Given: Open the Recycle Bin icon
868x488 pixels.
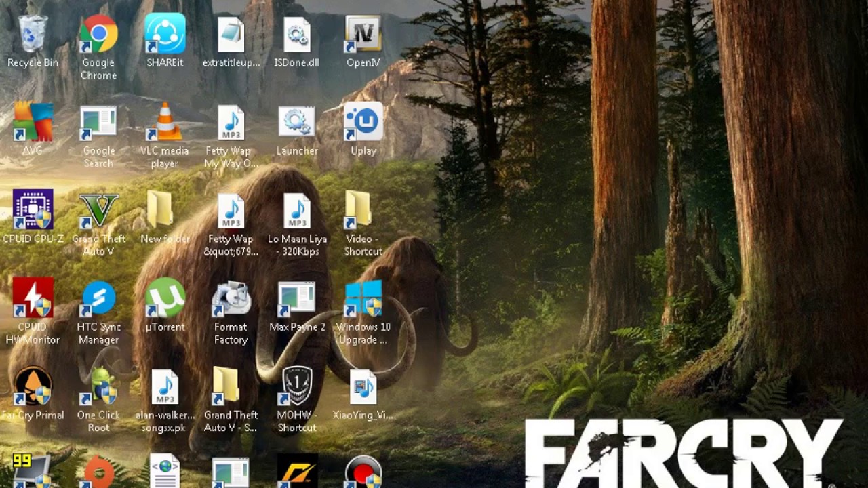Looking at the screenshot, I should (33, 35).
